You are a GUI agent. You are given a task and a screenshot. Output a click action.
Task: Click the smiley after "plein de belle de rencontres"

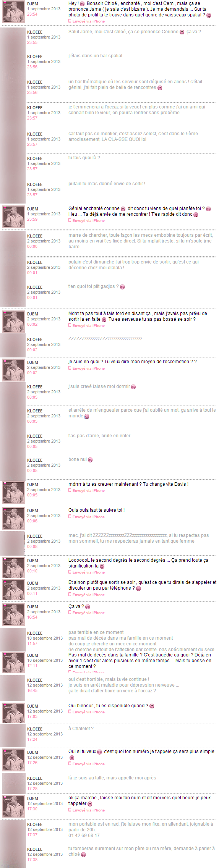tap(160, 88)
